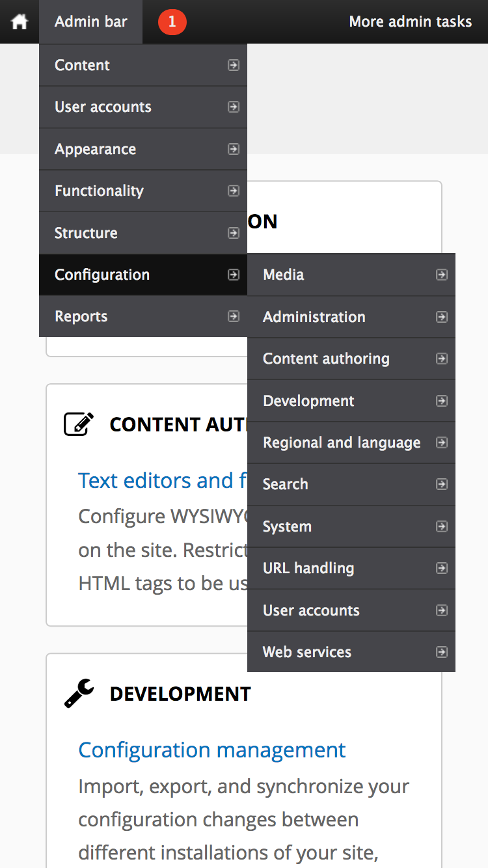Expand the Structure submenu arrow
Screen dimensions: 488x868
(x=233, y=233)
